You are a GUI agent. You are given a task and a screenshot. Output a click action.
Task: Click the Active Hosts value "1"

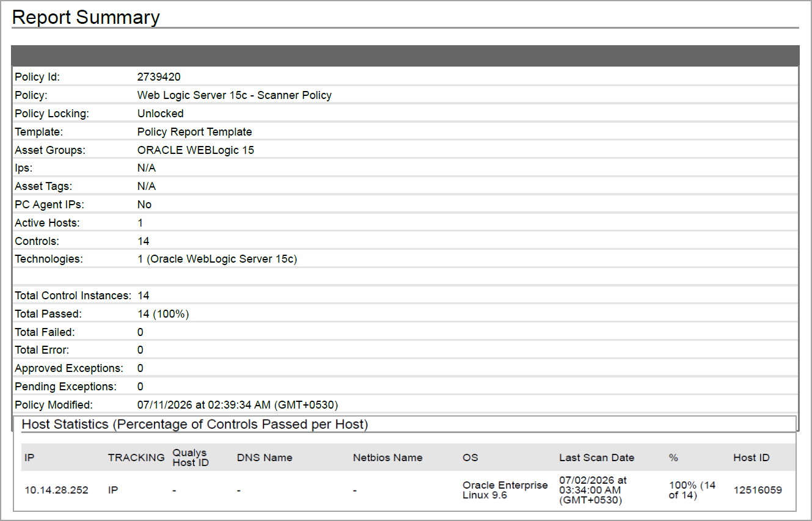click(x=141, y=223)
